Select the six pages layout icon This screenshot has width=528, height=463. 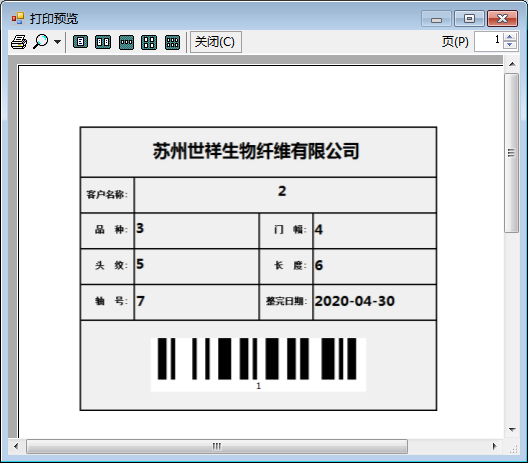172,42
